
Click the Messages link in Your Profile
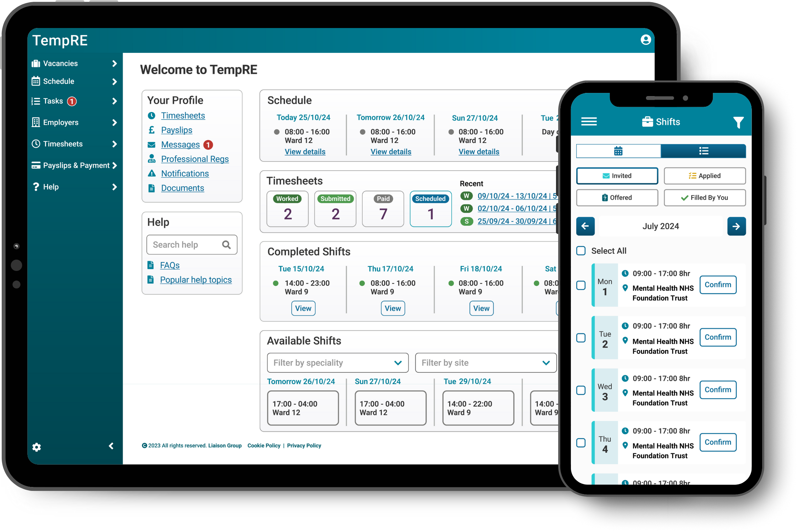click(180, 144)
